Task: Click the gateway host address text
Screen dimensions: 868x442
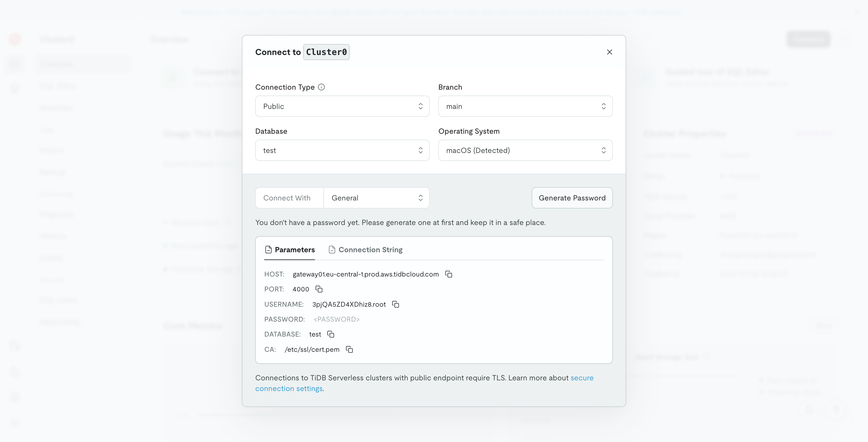Action: click(366, 274)
